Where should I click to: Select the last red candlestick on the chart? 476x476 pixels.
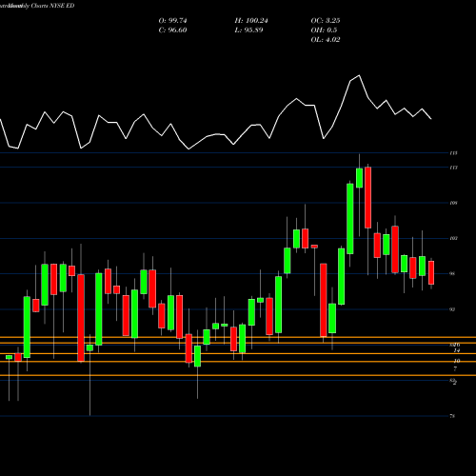coord(431,272)
